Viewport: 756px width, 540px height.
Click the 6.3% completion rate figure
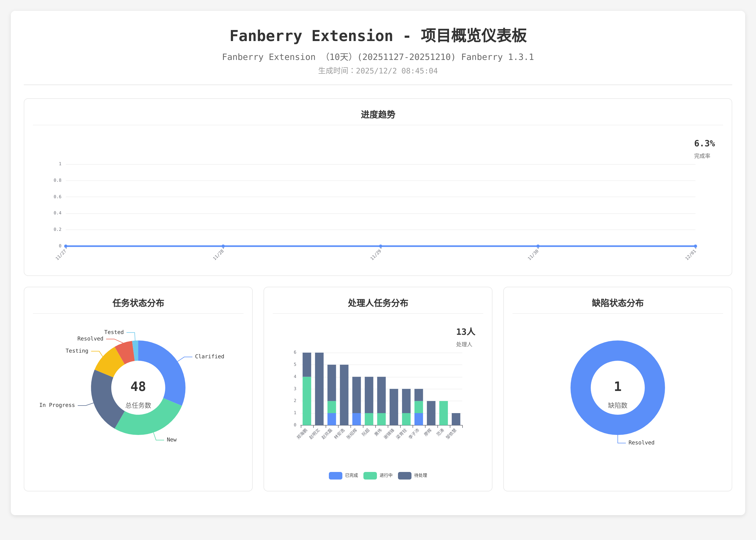[704, 144]
